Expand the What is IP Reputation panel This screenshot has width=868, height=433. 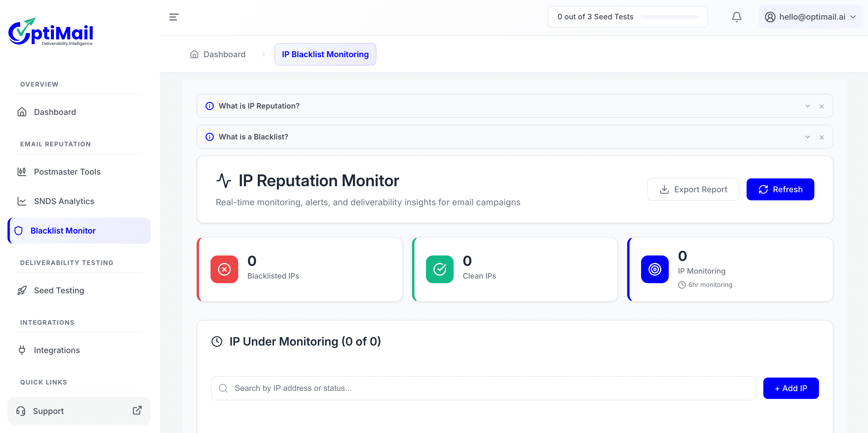pos(807,106)
